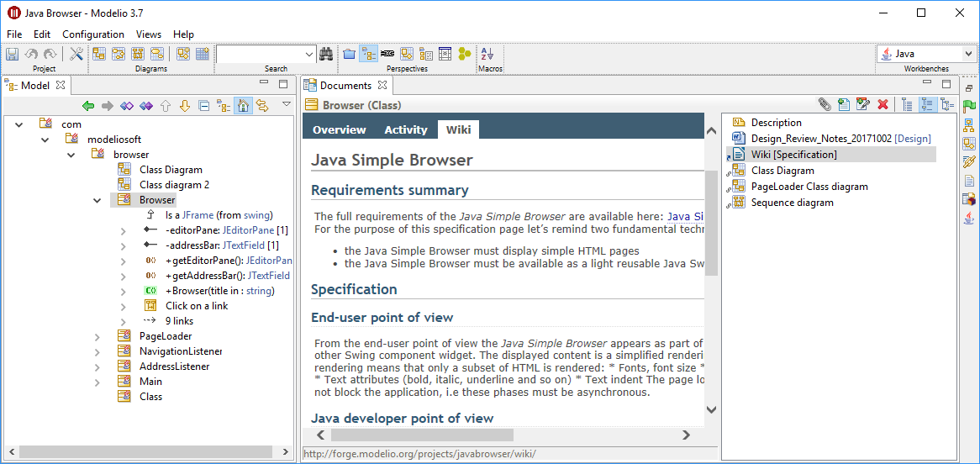Open Model panel view menu triangle
980x464 pixels.
[x=287, y=103]
